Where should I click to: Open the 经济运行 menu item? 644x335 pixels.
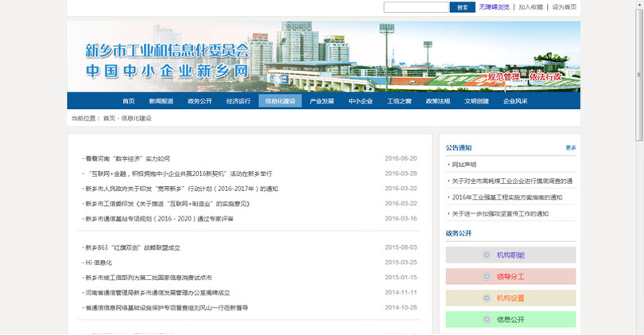point(239,101)
